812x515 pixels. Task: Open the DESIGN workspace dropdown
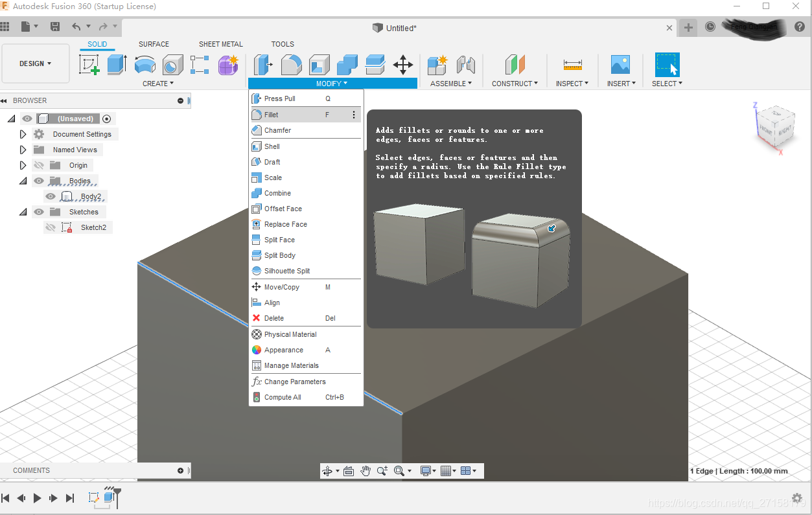click(x=36, y=63)
